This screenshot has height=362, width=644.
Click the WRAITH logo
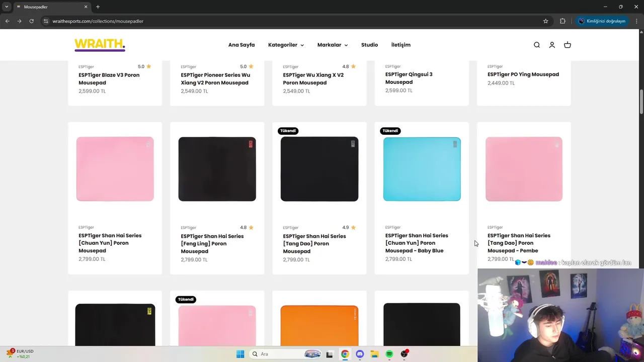(x=100, y=45)
